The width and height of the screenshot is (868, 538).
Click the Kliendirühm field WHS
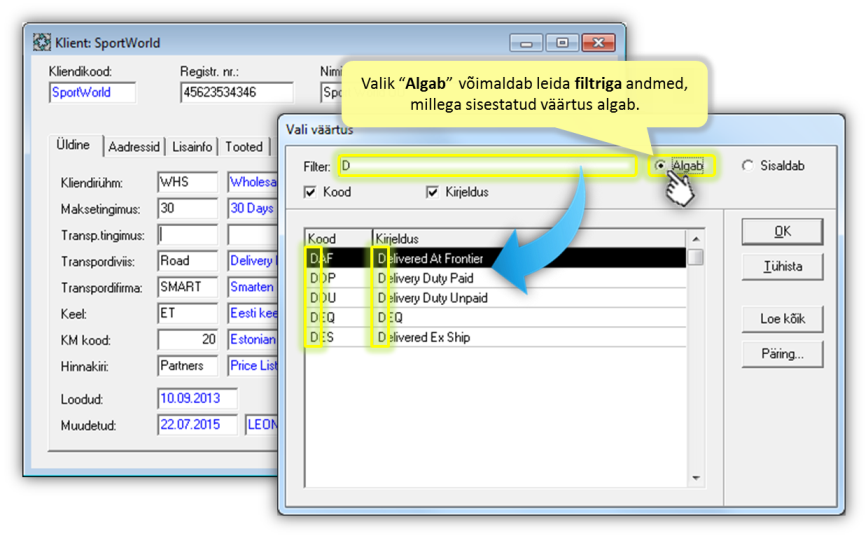pos(187,182)
